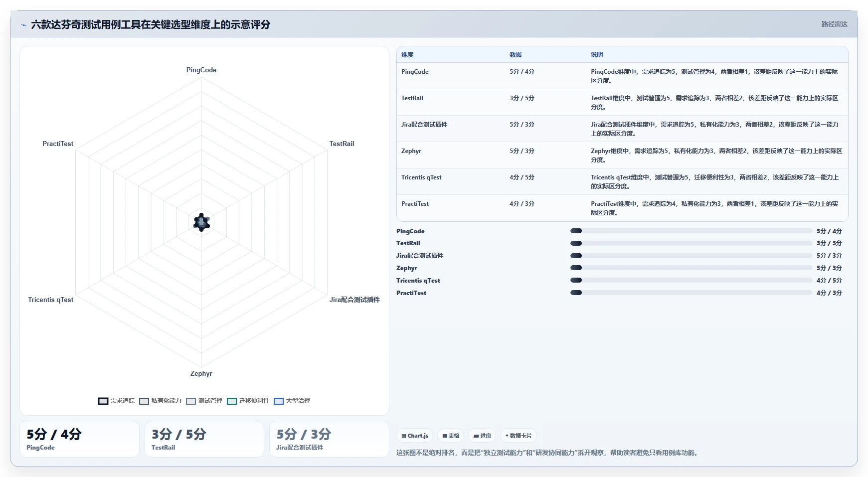Click the Jira配合测试插件 progress bar

pyautogui.click(x=691, y=256)
